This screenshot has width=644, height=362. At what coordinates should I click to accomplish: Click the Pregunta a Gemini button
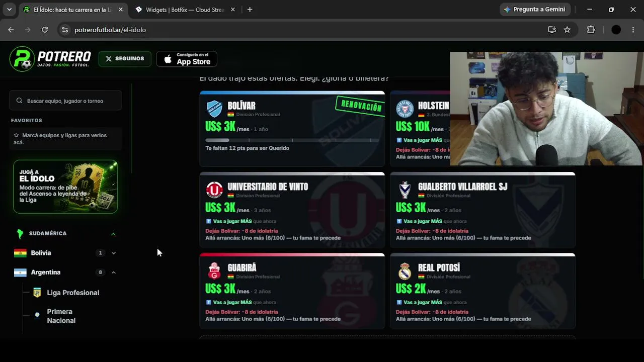point(534,10)
